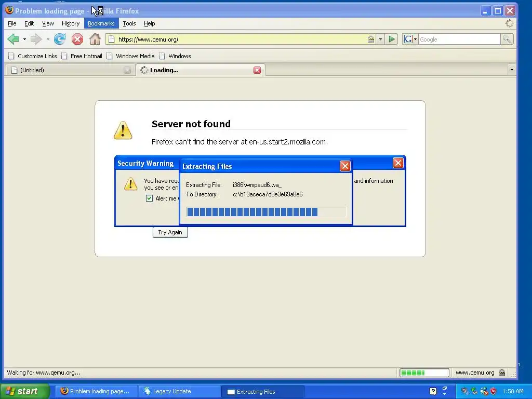532x399 pixels.
Task: Click the help question mark tray icon
Action: tap(433, 391)
